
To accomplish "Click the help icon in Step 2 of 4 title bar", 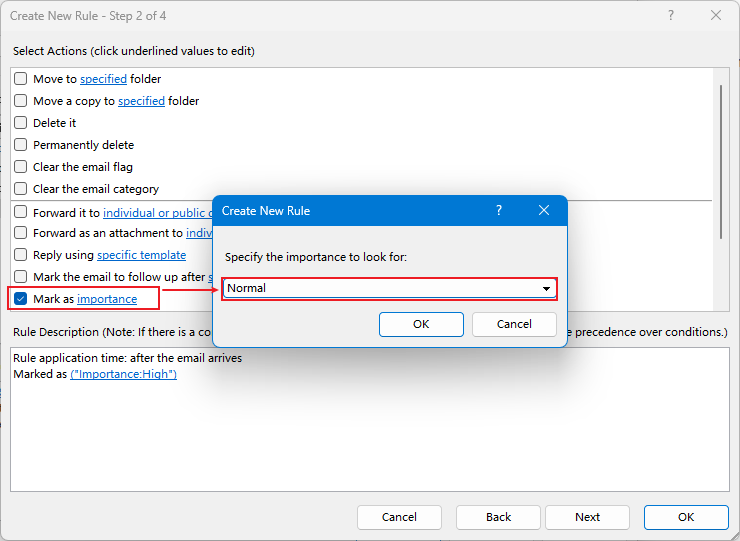I will pyautogui.click(x=671, y=16).
